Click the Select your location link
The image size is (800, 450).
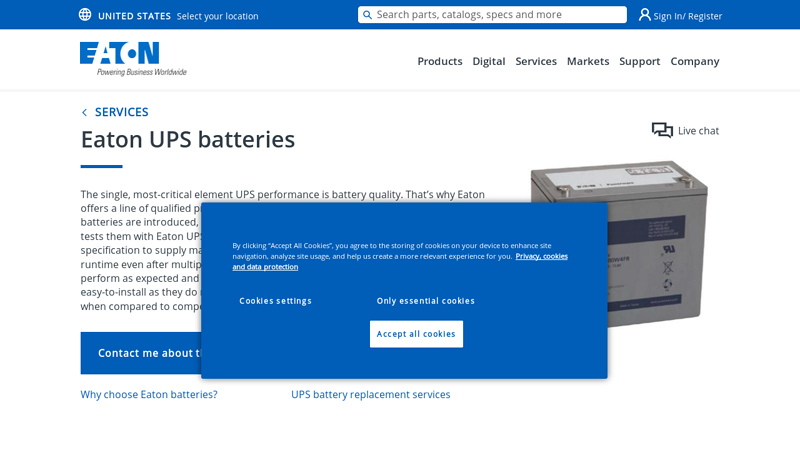pyautogui.click(x=217, y=16)
